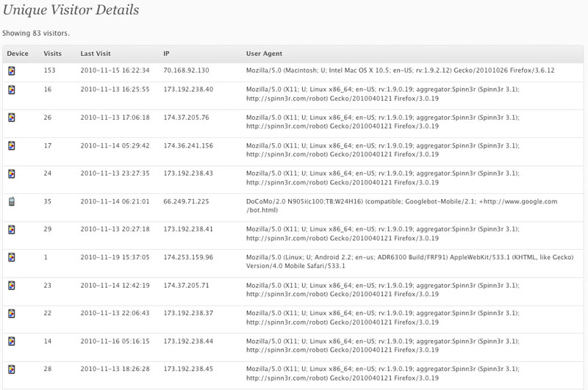Click the device icon for IP 173.192.238.45

(12, 369)
